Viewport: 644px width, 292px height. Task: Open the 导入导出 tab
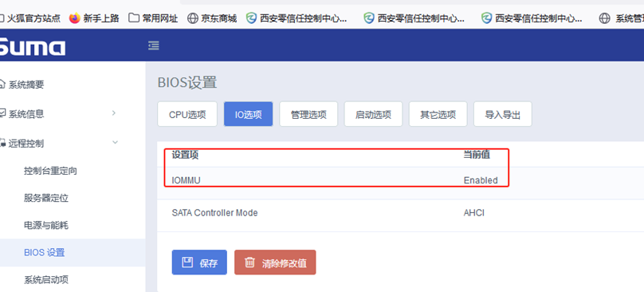[x=503, y=114]
